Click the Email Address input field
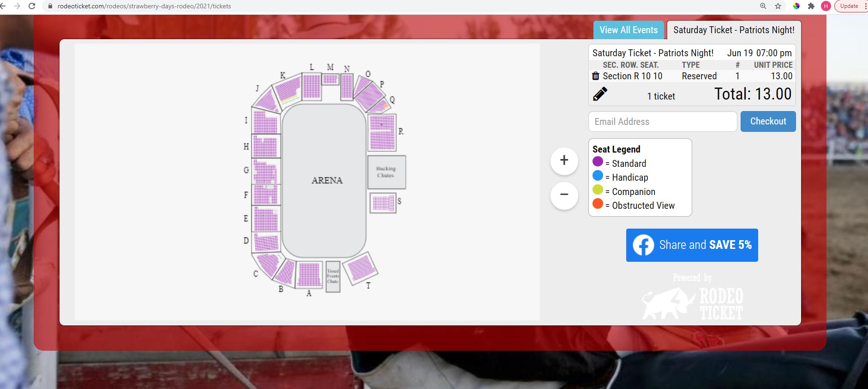Viewport: 868px width, 389px height. [x=662, y=121]
